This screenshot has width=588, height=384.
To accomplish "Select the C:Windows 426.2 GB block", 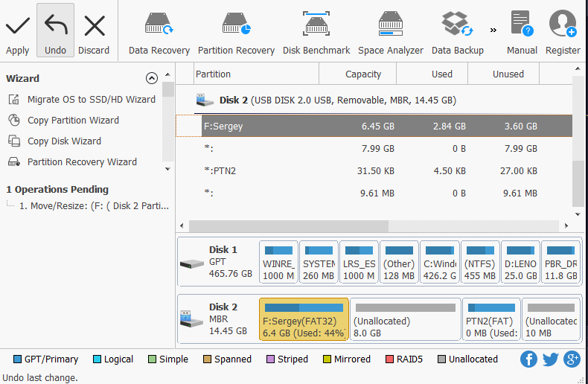I will (439, 262).
